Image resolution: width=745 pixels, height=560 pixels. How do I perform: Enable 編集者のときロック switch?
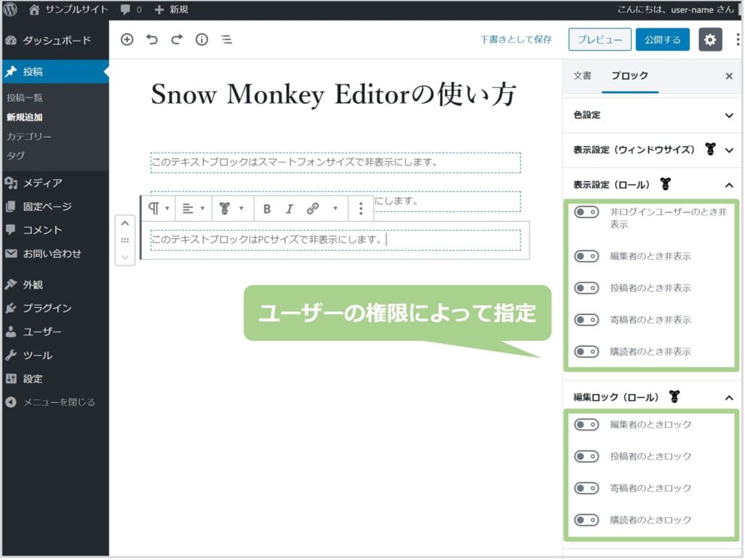pyautogui.click(x=587, y=424)
